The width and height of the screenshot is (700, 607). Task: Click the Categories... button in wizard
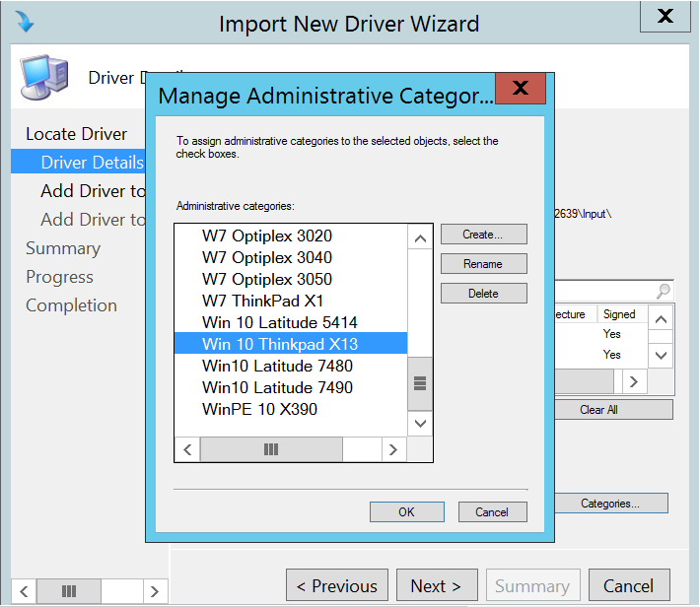[610, 504]
